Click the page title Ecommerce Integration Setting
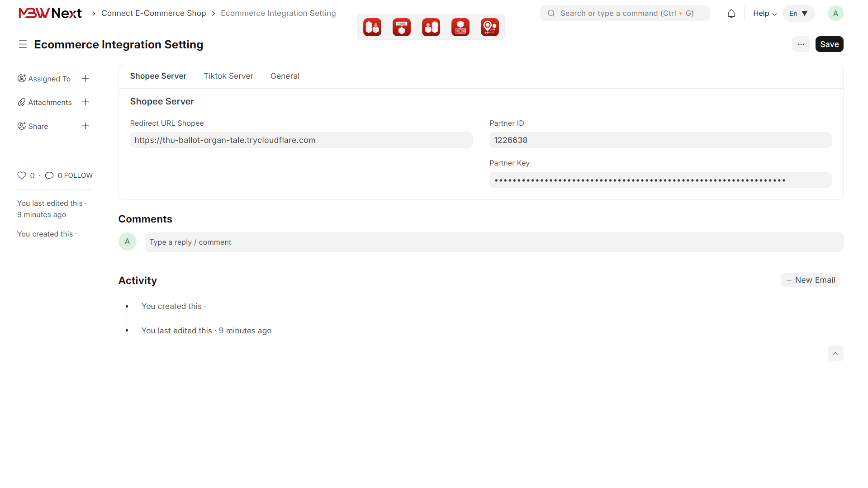Screen dimensions: 868x488 [119, 44]
